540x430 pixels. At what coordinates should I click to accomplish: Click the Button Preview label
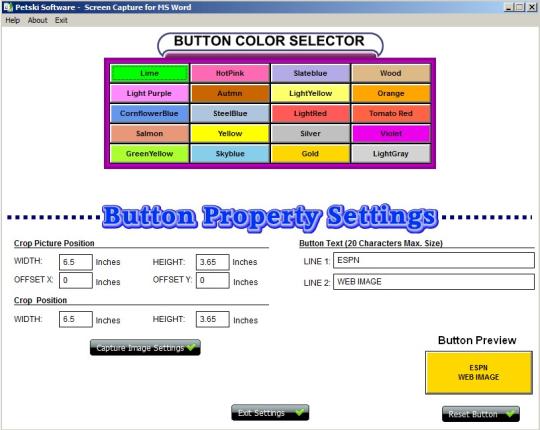pos(477,340)
